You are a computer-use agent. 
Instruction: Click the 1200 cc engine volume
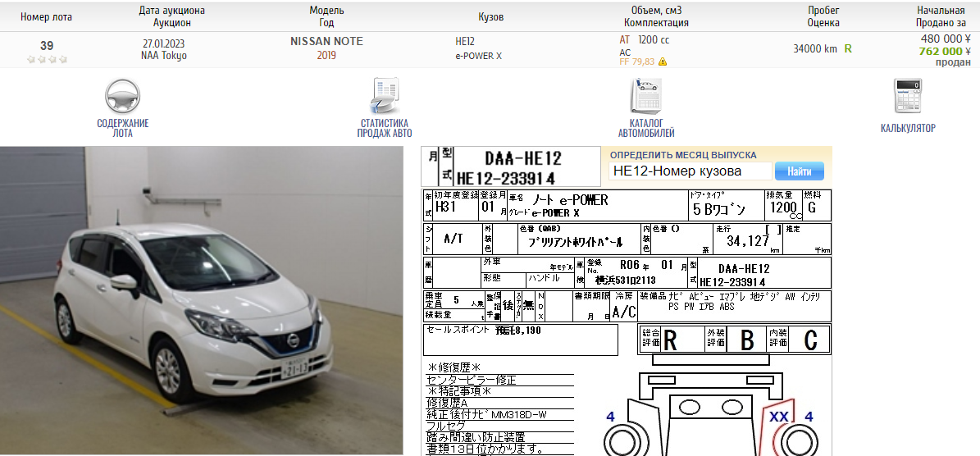pyautogui.click(x=654, y=39)
